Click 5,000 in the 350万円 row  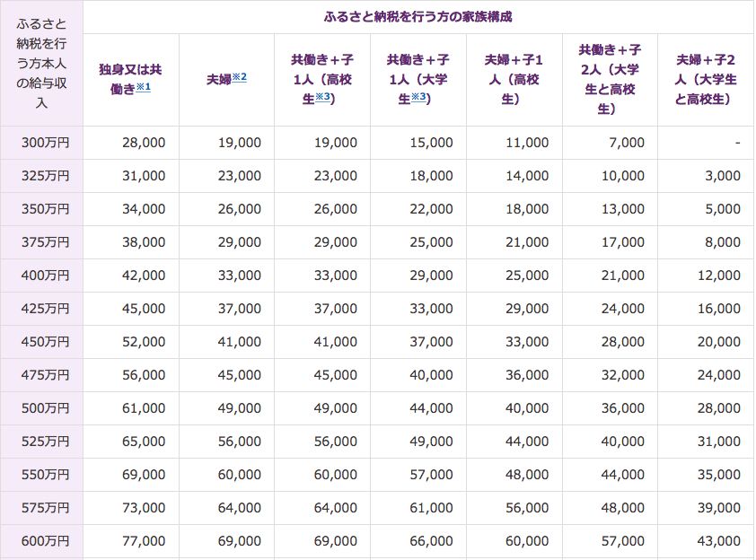click(722, 209)
